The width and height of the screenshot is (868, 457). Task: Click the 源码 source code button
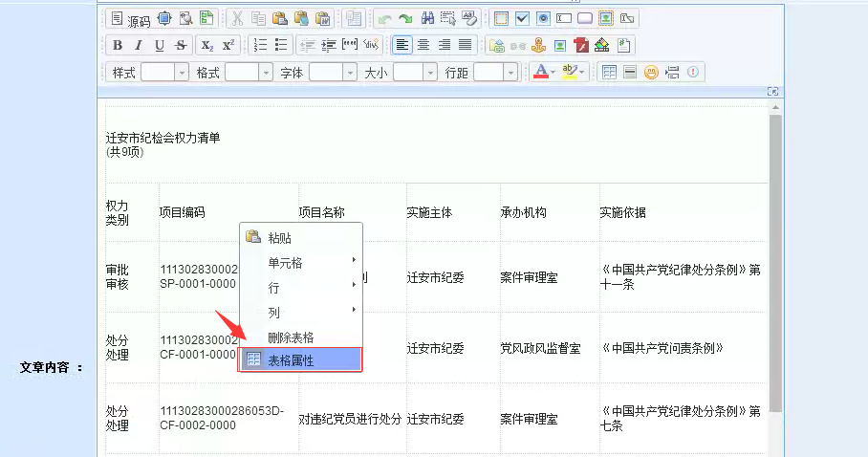point(130,19)
